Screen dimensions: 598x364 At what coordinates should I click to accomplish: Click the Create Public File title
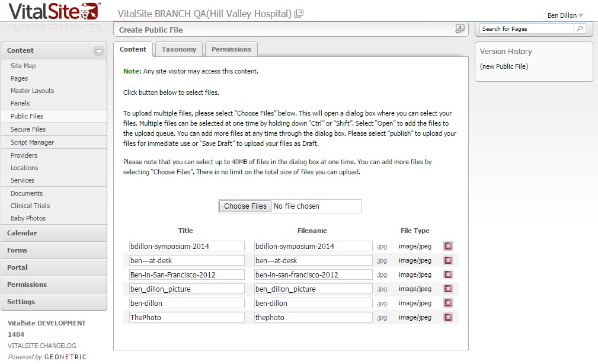pyautogui.click(x=151, y=30)
